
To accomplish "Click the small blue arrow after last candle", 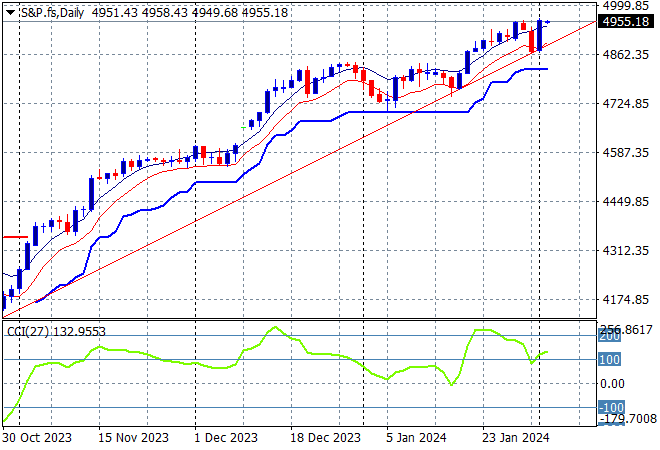I will click(x=547, y=22).
